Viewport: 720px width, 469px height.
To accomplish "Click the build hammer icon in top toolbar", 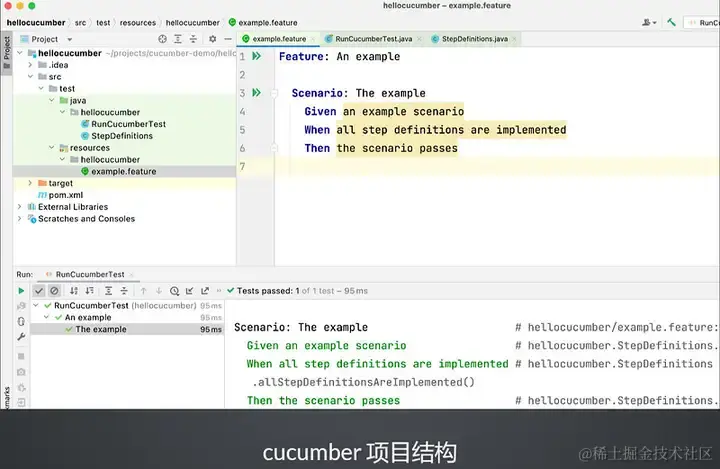I will [671, 22].
